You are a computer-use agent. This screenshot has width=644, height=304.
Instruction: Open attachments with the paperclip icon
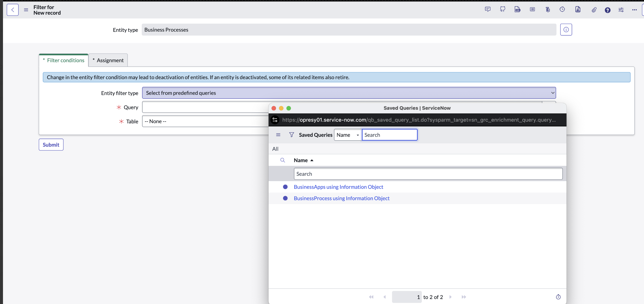tap(594, 10)
